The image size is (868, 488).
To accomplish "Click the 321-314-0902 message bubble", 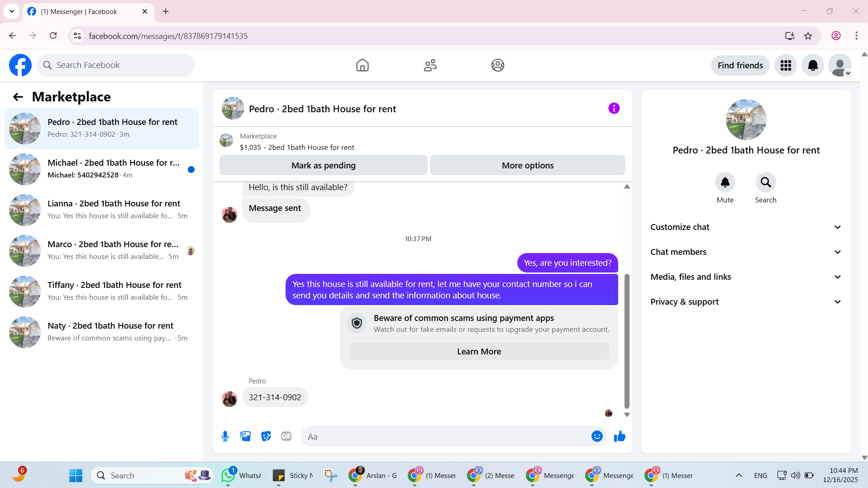I will [275, 397].
